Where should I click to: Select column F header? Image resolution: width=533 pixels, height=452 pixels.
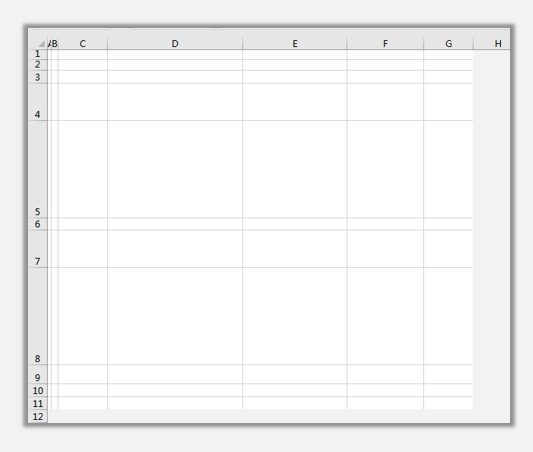[x=385, y=44]
